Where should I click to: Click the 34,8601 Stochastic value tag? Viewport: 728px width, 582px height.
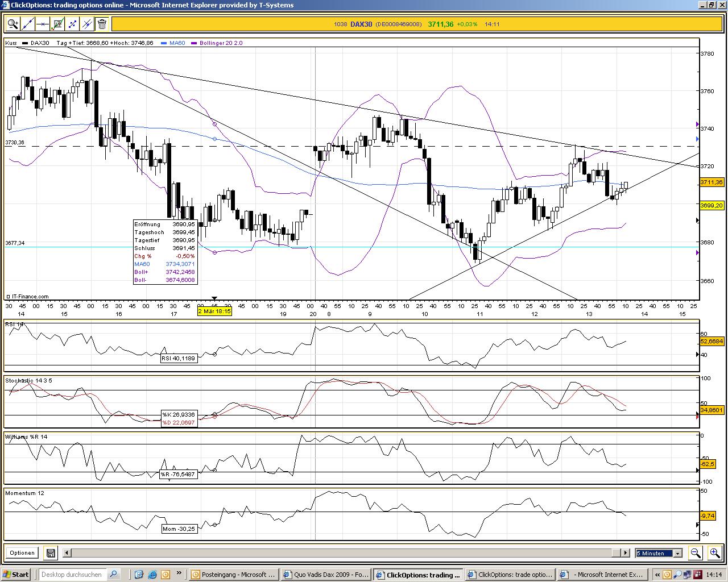712,410
